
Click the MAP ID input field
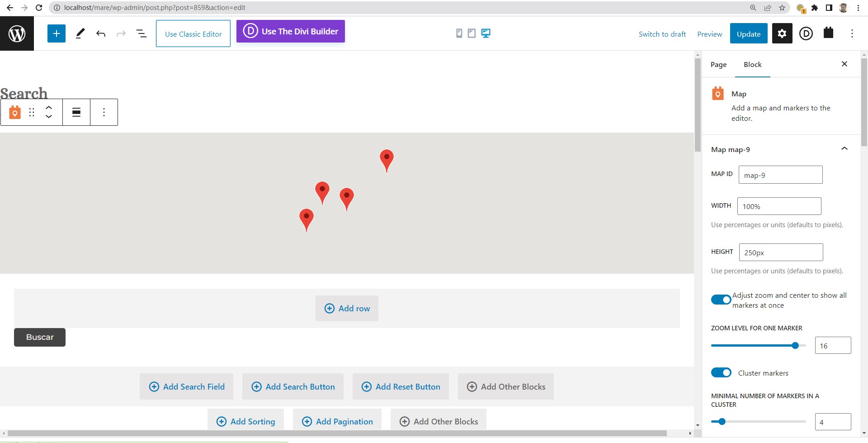point(780,175)
